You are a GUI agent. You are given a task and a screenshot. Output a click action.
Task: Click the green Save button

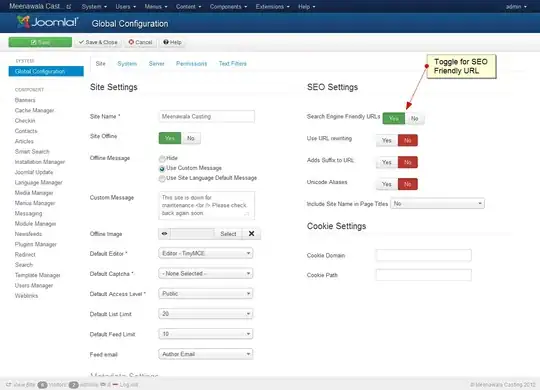click(40, 42)
